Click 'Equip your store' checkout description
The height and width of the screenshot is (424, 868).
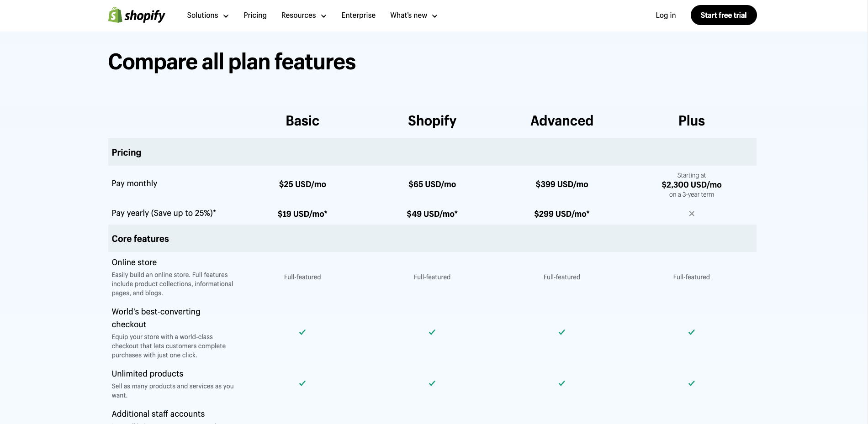click(169, 346)
